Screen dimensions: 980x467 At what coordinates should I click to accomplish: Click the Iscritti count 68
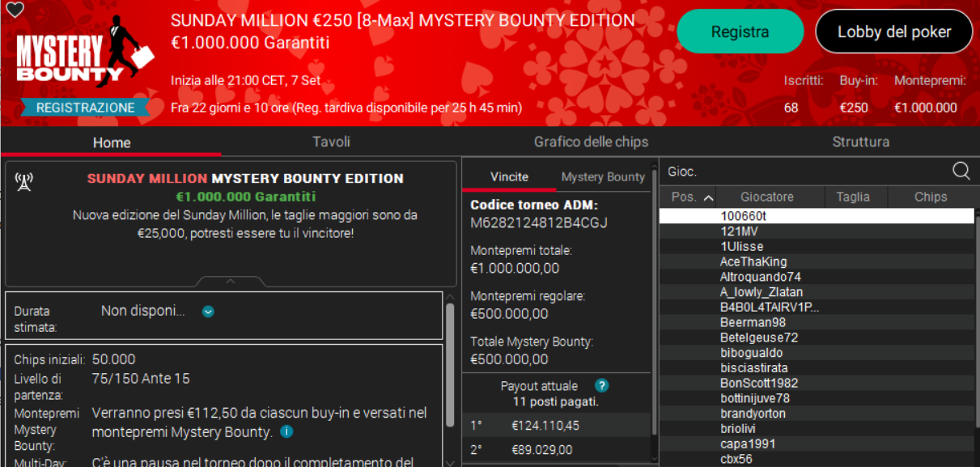click(791, 108)
